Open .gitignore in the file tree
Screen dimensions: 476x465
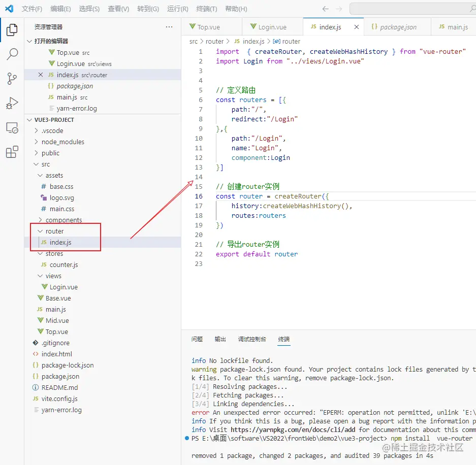pos(103,343)
